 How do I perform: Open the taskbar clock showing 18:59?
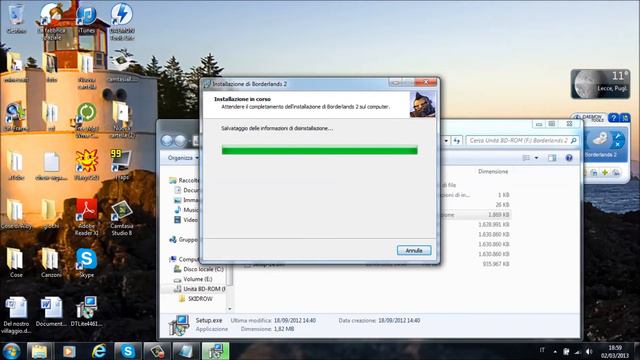615,351
